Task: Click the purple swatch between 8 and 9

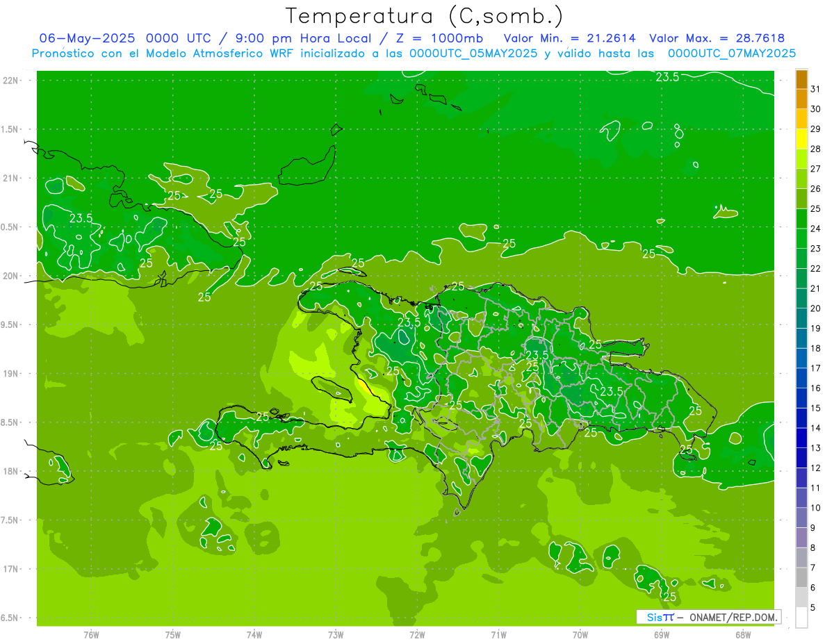Action: click(x=801, y=538)
